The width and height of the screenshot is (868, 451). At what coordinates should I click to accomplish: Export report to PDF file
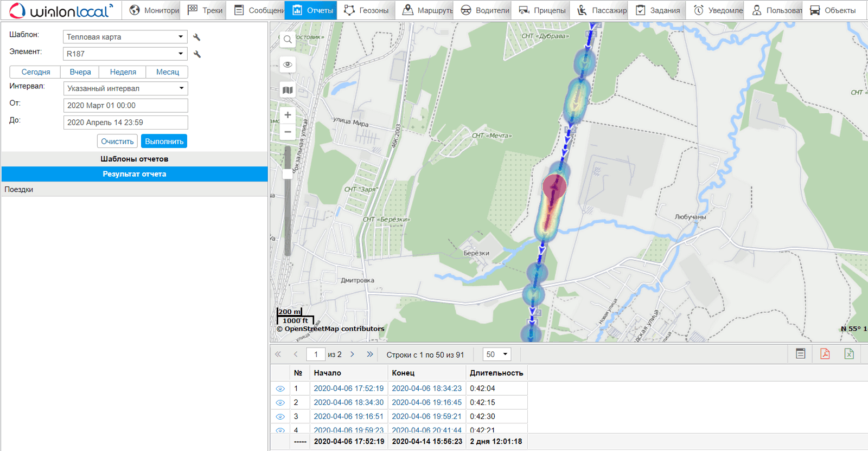pyautogui.click(x=825, y=354)
